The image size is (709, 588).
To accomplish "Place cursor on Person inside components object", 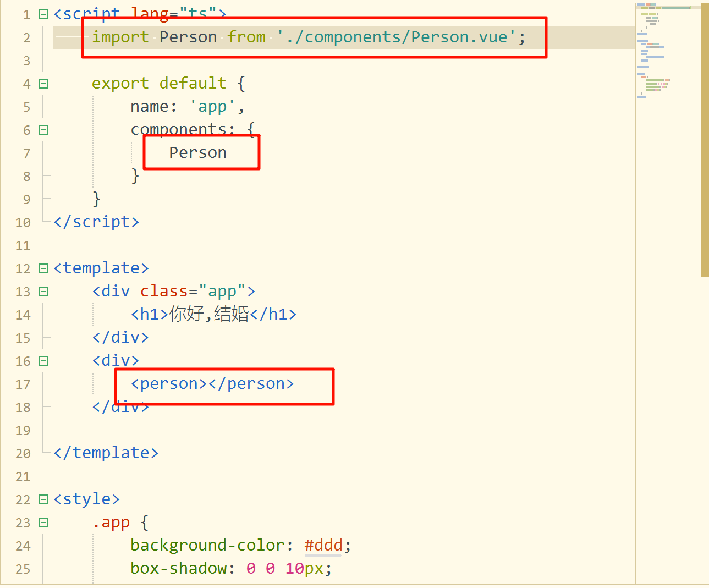I will [197, 153].
